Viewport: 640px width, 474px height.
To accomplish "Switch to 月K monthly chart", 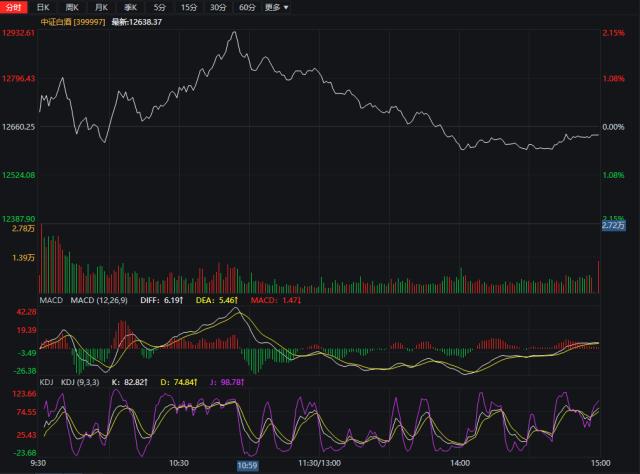I will tap(101, 7).
